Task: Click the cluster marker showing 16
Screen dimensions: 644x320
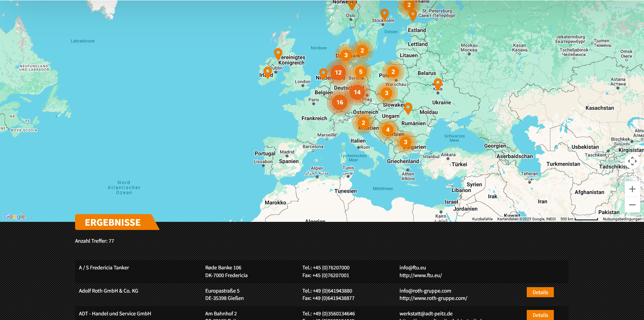Action: coord(339,102)
